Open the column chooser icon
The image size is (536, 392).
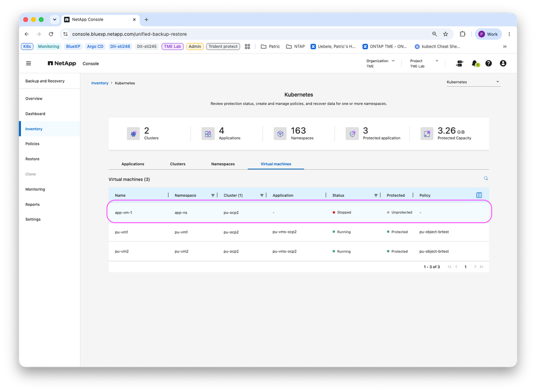point(479,195)
